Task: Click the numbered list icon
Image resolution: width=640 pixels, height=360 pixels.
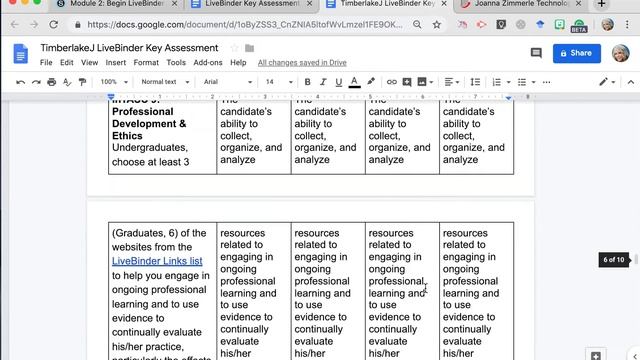Action: 496,82
